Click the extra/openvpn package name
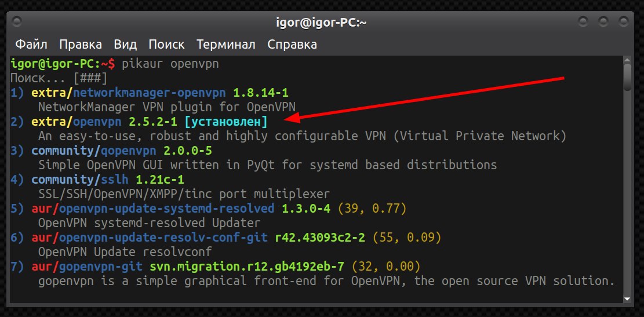Screen dimensions: 644x317 (x=77, y=121)
